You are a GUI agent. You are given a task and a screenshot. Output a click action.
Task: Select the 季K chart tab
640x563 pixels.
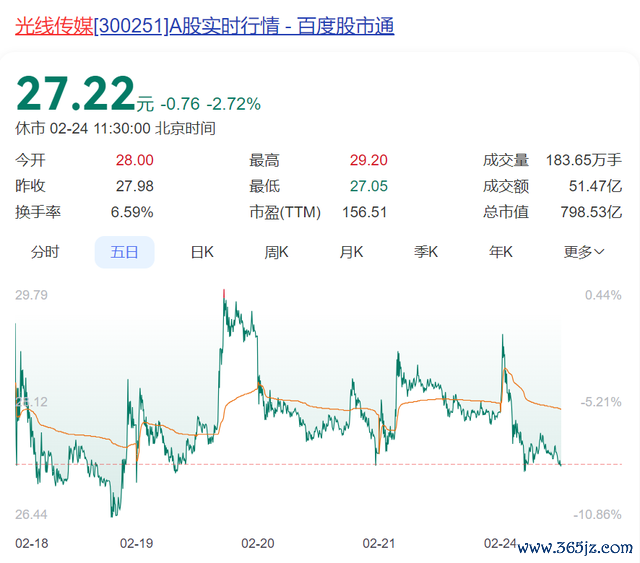426,252
